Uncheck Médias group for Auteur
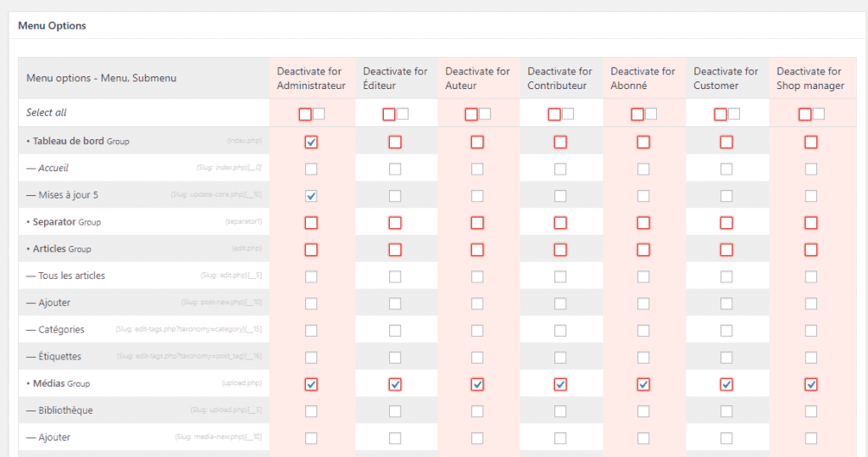Image resolution: width=868 pixels, height=457 pixels. click(x=477, y=384)
